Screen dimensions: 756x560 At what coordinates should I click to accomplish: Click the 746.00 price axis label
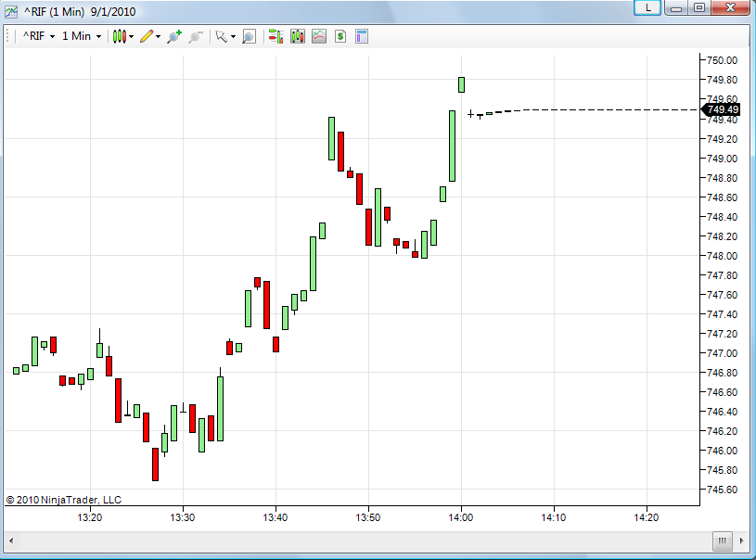coord(722,451)
